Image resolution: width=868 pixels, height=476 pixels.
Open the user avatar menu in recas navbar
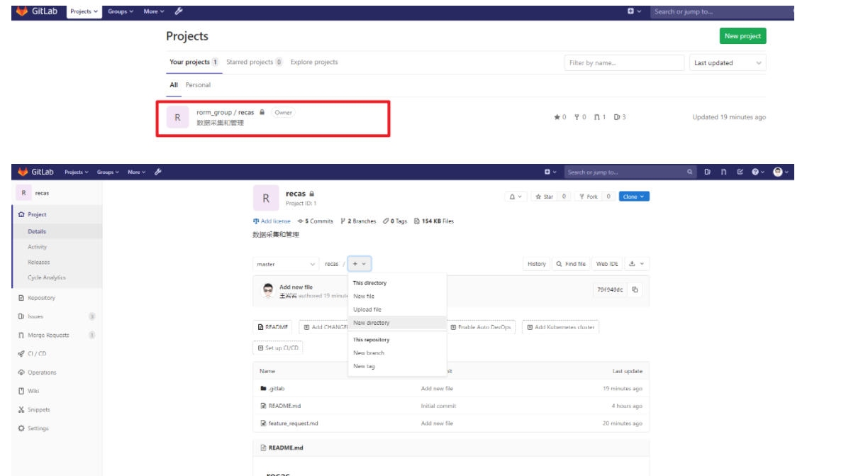click(780, 172)
